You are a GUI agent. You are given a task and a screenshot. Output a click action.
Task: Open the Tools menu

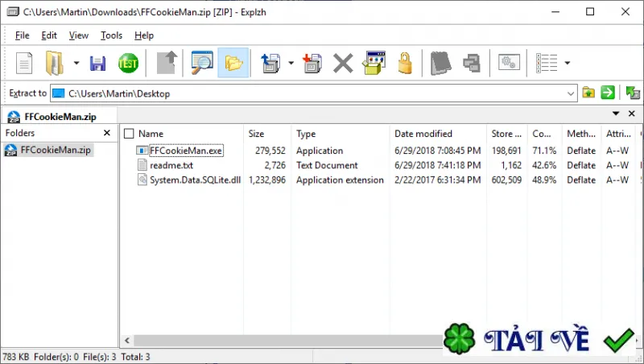[x=111, y=35]
